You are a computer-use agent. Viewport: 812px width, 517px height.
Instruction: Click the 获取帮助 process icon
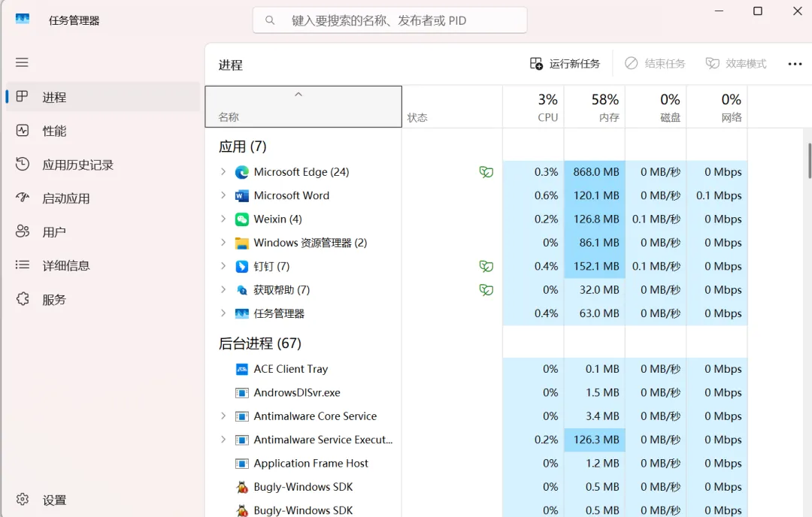coord(242,290)
